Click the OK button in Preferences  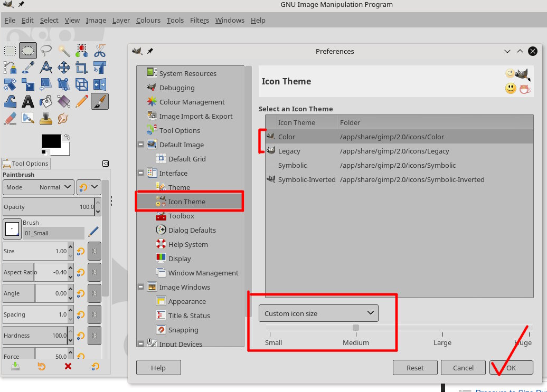pyautogui.click(x=511, y=368)
